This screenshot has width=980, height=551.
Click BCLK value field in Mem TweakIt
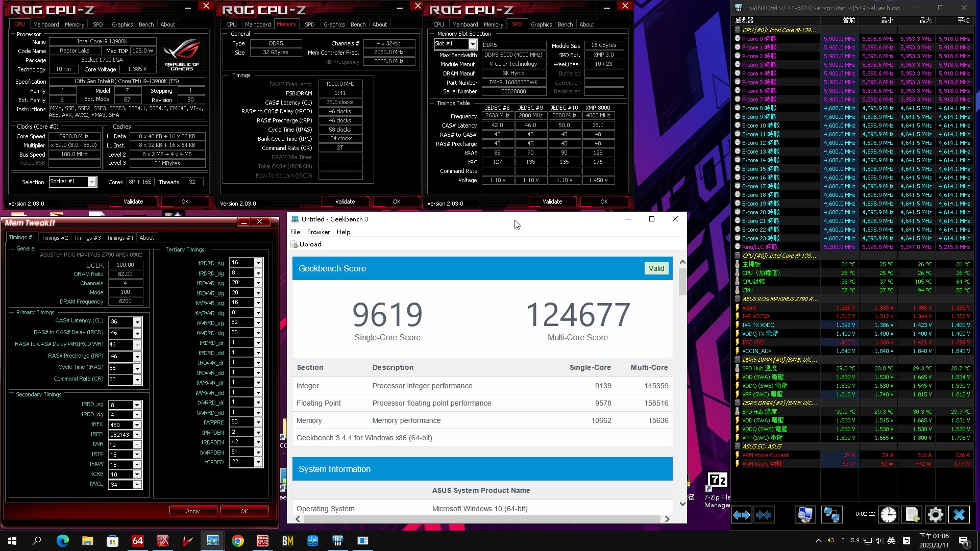[x=125, y=265]
